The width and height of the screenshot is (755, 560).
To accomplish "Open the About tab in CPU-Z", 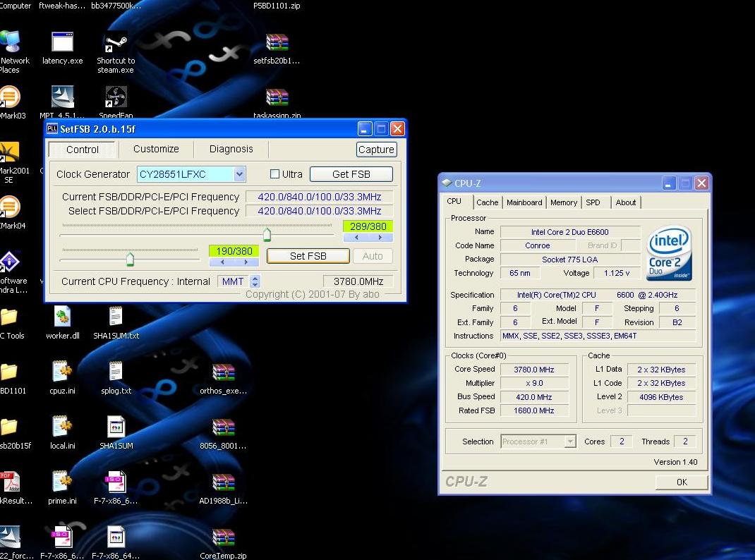I will pos(625,202).
